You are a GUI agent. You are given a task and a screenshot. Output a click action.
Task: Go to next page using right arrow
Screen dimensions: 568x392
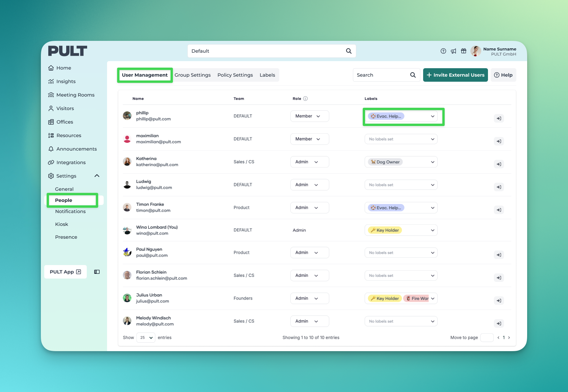(509, 338)
